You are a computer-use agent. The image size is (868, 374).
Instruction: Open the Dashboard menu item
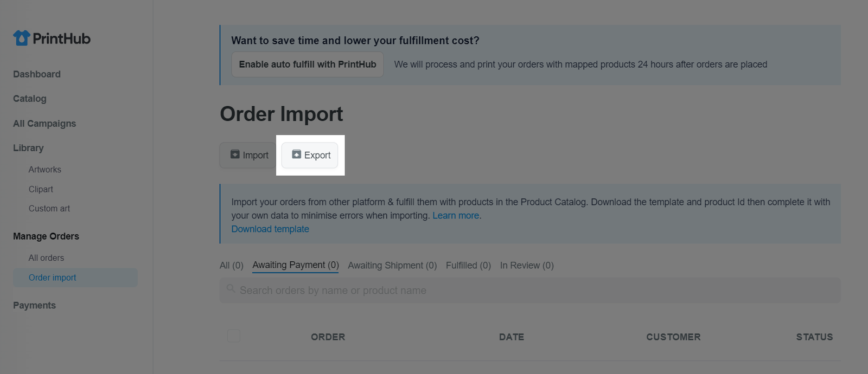[x=37, y=74]
